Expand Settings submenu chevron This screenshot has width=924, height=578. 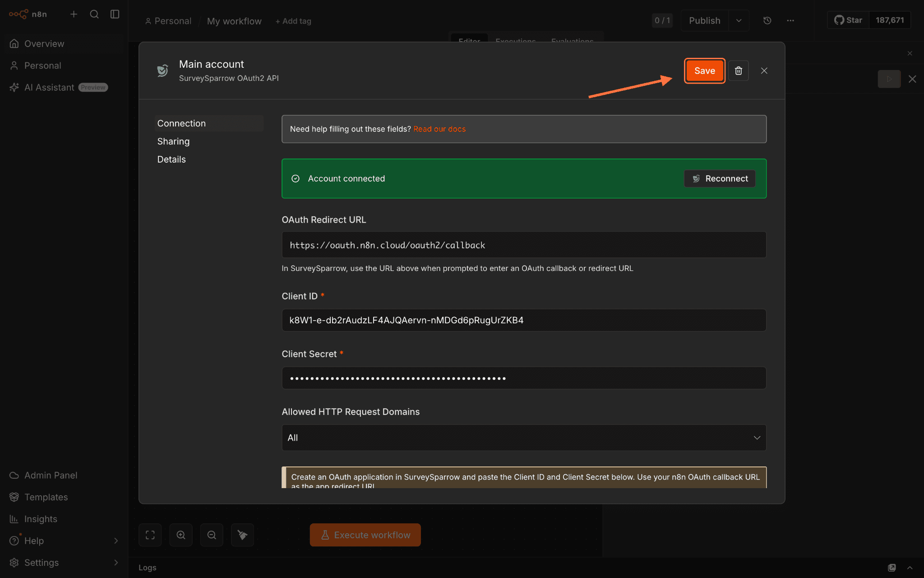pyautogui.click(x=116, y=562)
